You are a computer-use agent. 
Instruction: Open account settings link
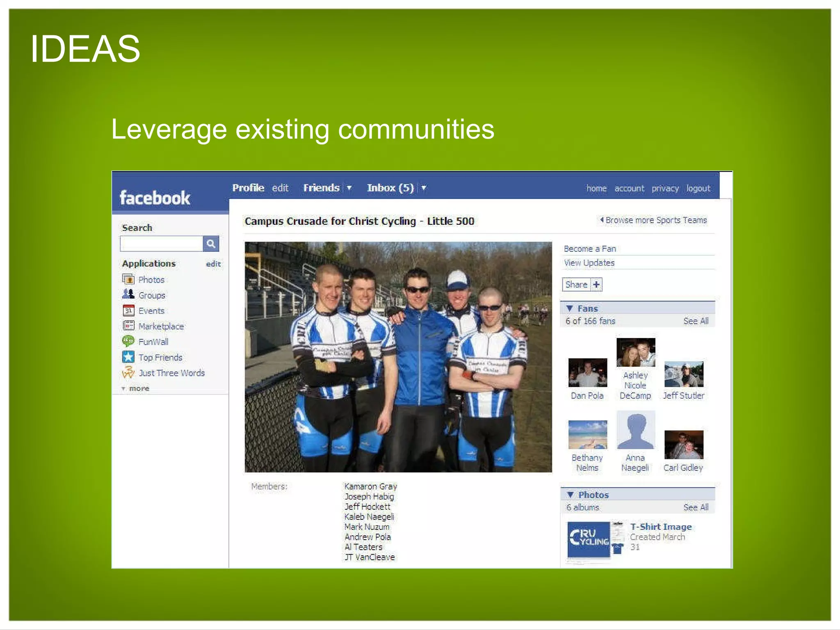pyautogui.click(x=629, y=188)
